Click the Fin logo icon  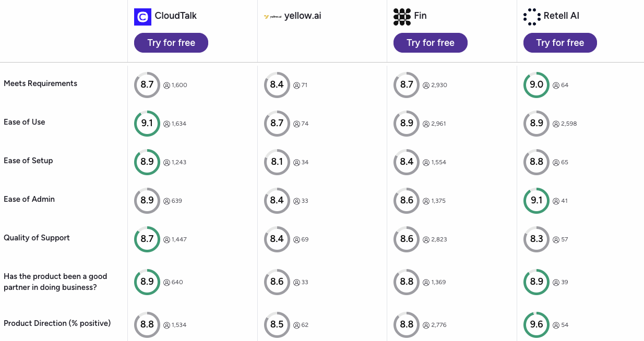[x=402, y=17]
